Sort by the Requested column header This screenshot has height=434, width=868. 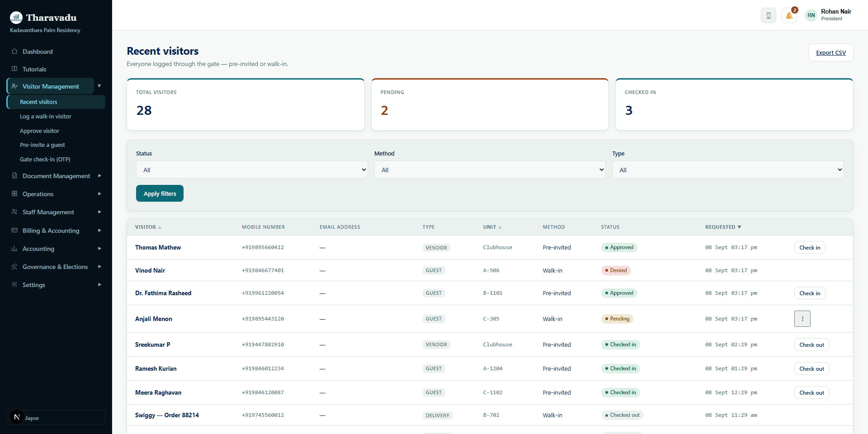[x=723, y=227]
